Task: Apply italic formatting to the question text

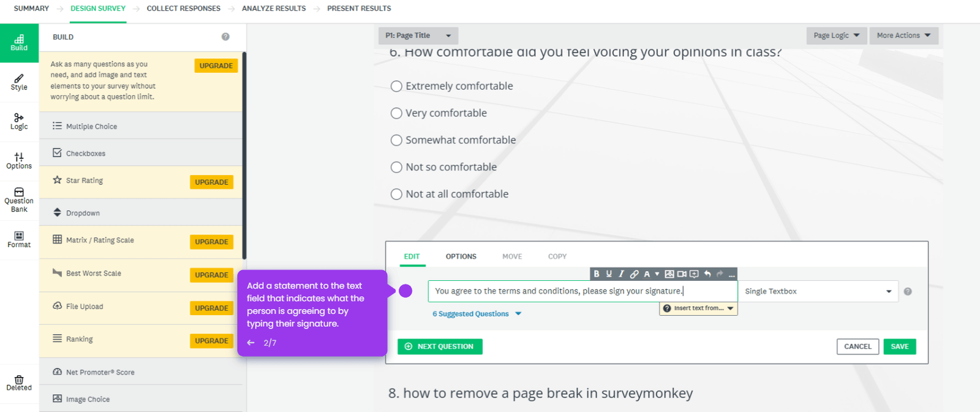Action: (622, 274)
